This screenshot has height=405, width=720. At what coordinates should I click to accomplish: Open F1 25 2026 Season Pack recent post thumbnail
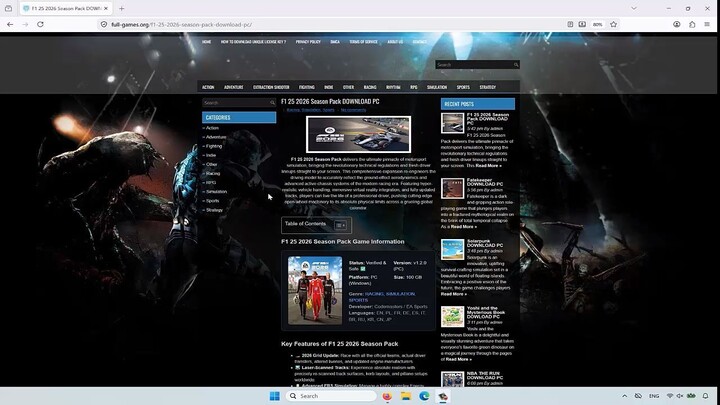pos(452,123)
